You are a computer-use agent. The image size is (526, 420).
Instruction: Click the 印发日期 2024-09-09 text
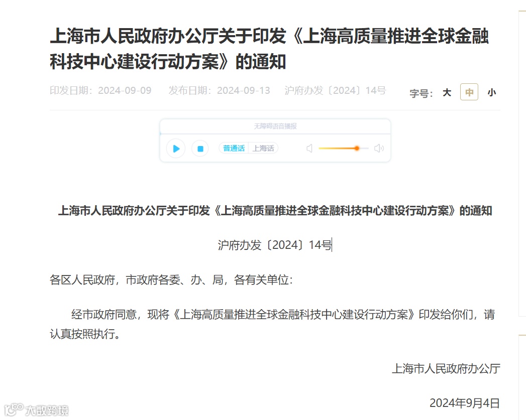tap(100, 90)
